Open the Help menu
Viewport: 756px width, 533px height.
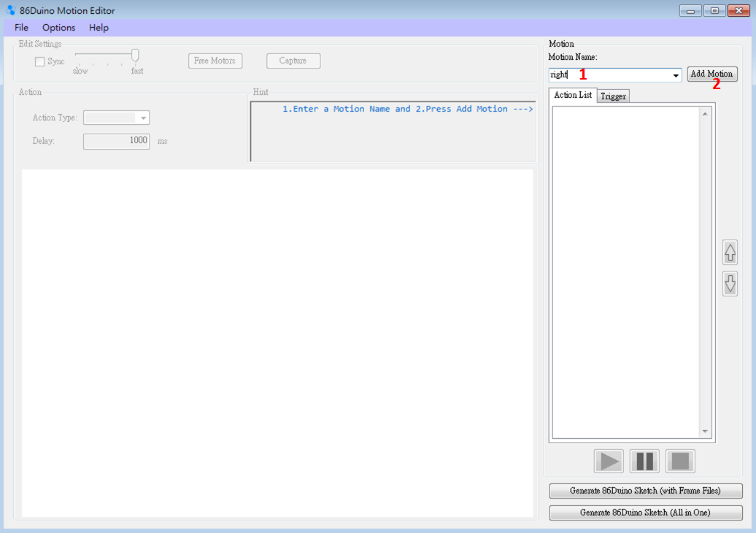tap(99, 28)
